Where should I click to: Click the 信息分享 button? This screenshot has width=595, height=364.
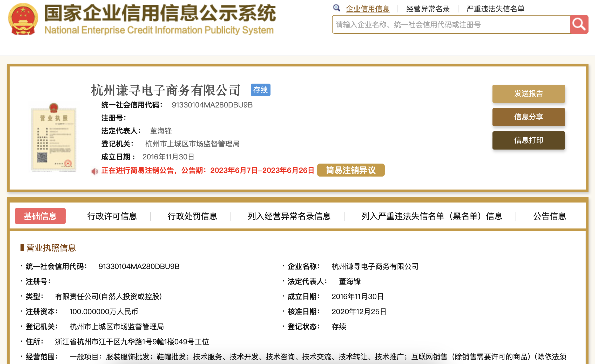tap(528, 117)
